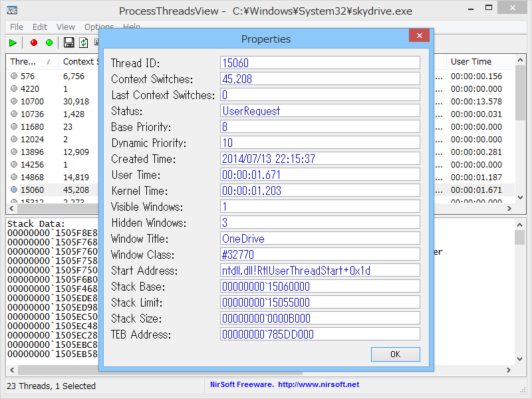Click the Thread ID field showing 15060
This screenshot has height=399, width=532.
320,63
